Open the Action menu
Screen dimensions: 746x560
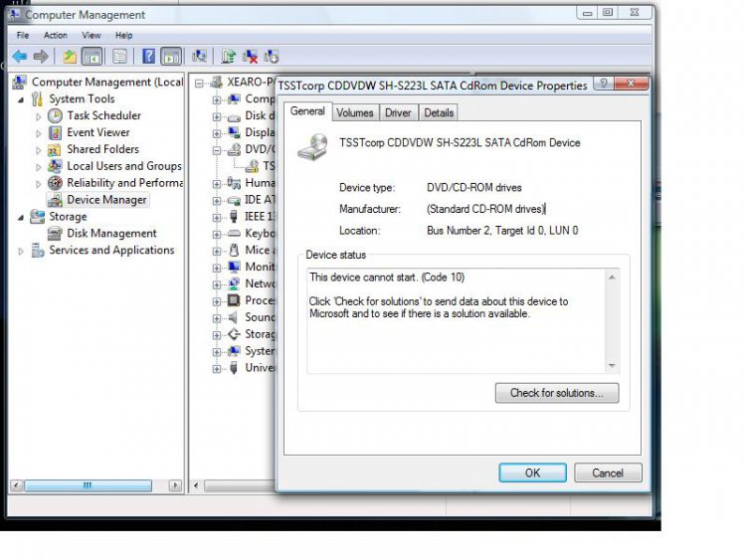[x=55, y=35]
